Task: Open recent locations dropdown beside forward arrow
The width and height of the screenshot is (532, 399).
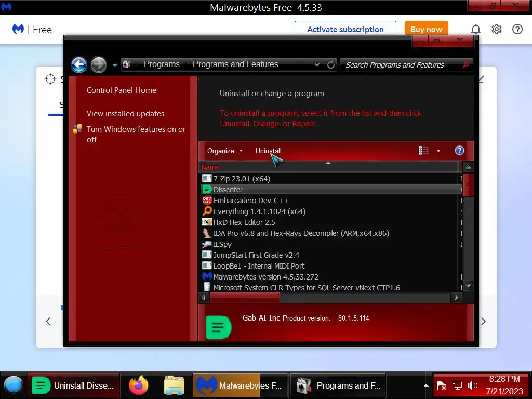Action: (x=115, y=65)
